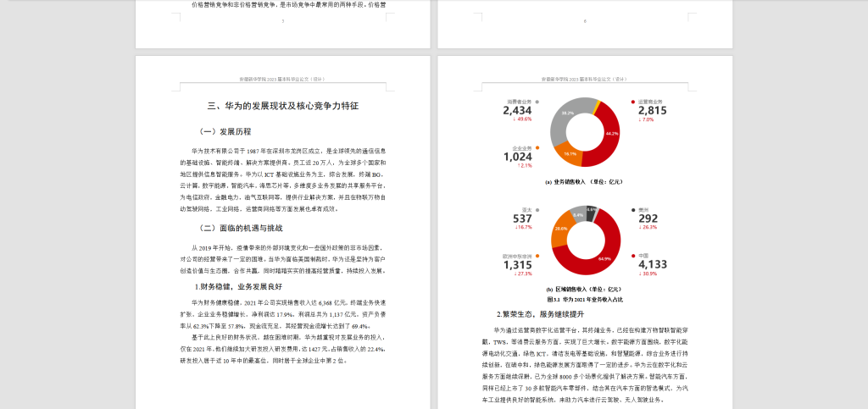Click legend label '中国'
Viewport: 868px width, 409px height.
click(x=643, y=256)
